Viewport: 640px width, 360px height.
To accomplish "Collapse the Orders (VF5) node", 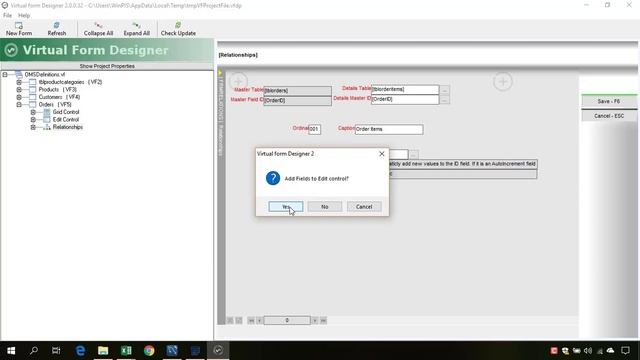I will pos(19,104).
